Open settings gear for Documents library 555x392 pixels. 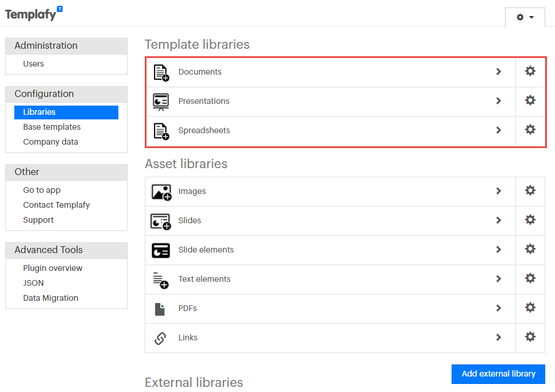point(530,71)
